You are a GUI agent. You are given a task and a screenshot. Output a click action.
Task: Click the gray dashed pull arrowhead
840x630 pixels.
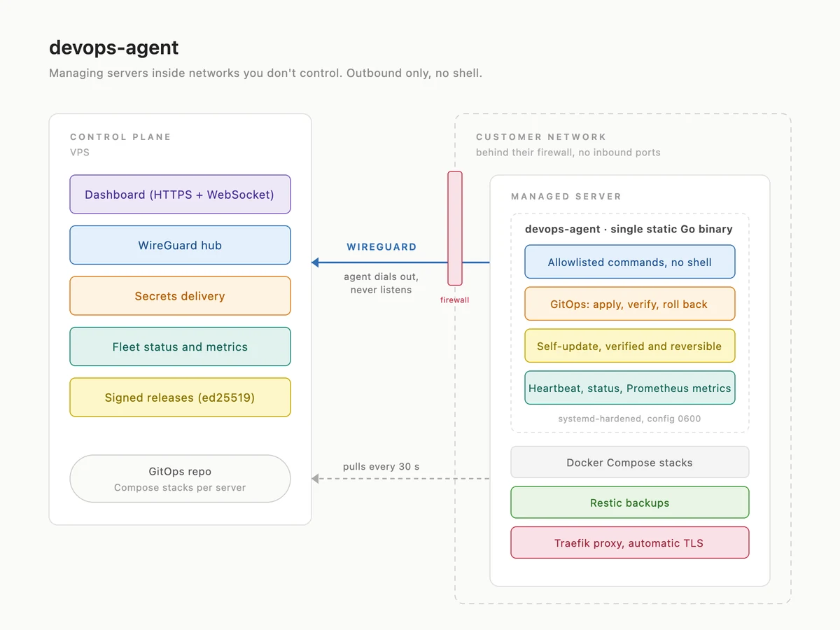pos(316,479)
